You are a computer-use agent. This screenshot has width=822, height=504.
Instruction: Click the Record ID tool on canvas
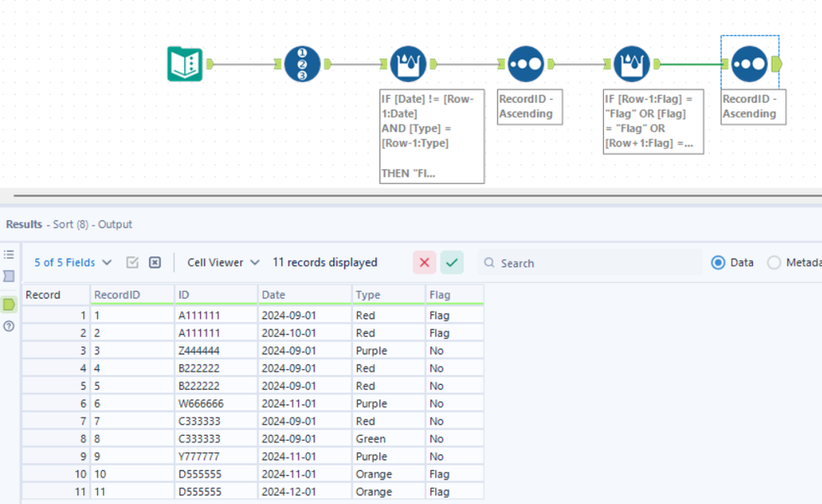(302, 64)
